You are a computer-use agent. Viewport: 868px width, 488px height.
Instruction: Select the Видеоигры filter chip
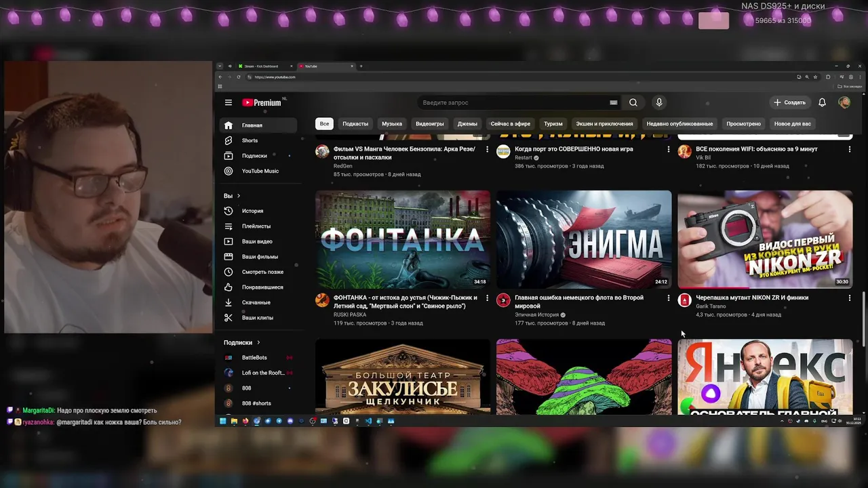click(x=430, y=123)
